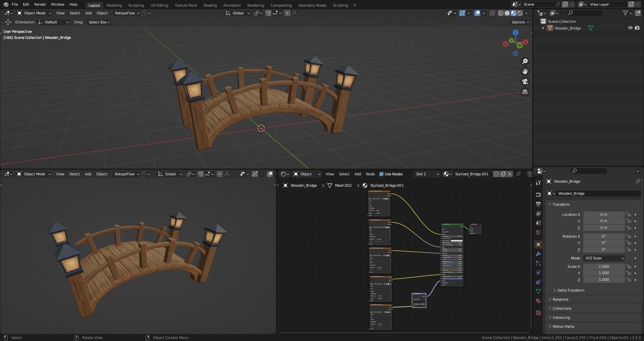Open the Render properties tab

(538, 195)
